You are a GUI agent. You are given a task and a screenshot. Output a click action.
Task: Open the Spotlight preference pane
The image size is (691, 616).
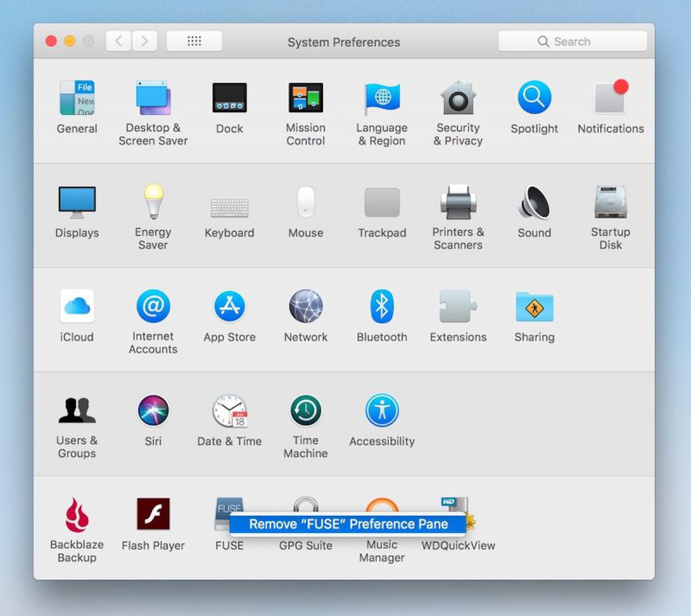click(534, 99)
